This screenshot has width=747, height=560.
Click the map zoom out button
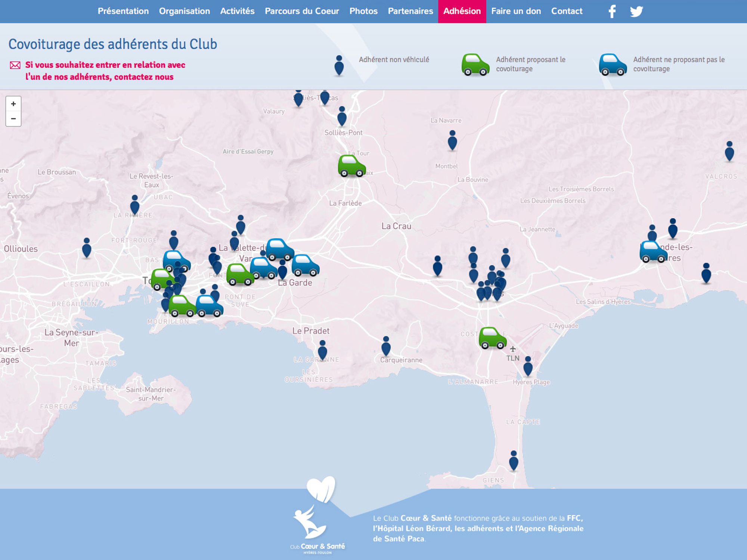point(13,119)
